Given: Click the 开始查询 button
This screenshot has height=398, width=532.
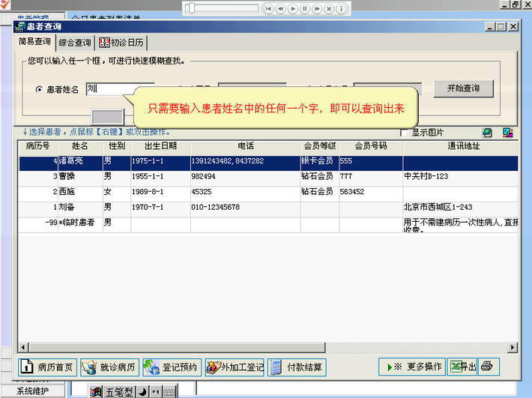Looking at the screenshot, I should click(x=463, y=88).
